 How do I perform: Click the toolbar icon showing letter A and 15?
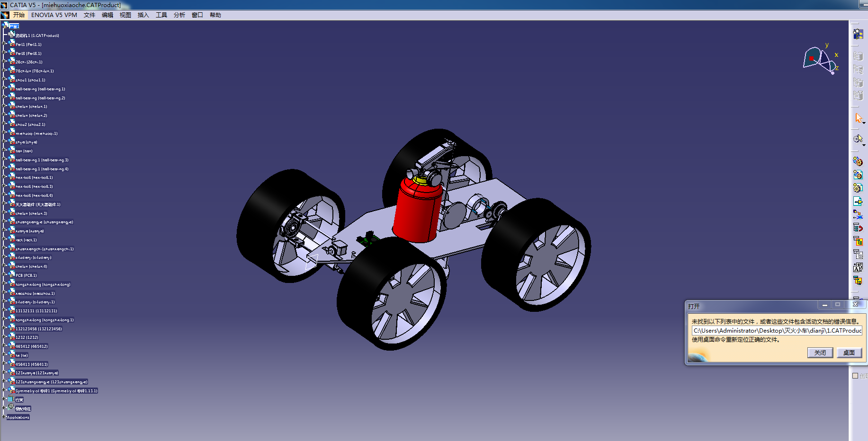coord(858,267)
